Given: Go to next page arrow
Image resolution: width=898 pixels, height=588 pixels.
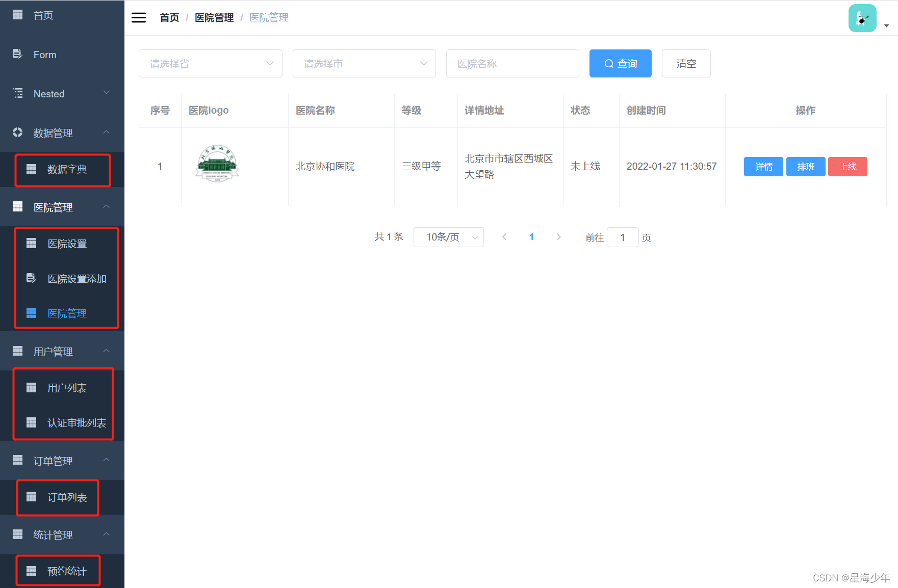Looking at the screenshot, I should click(559, 237).
